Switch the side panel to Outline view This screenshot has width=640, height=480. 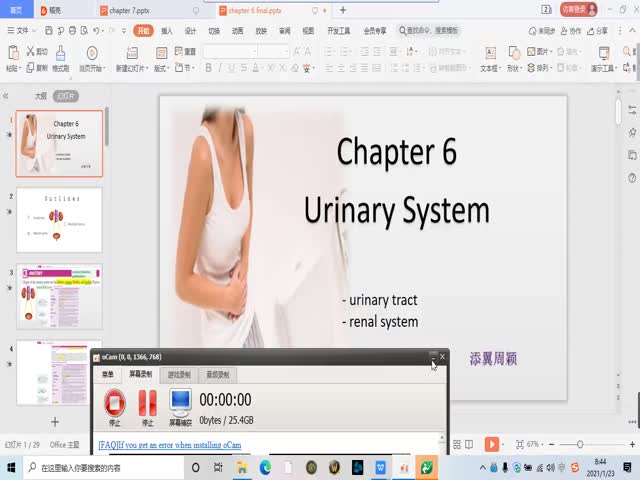(40, 96)
